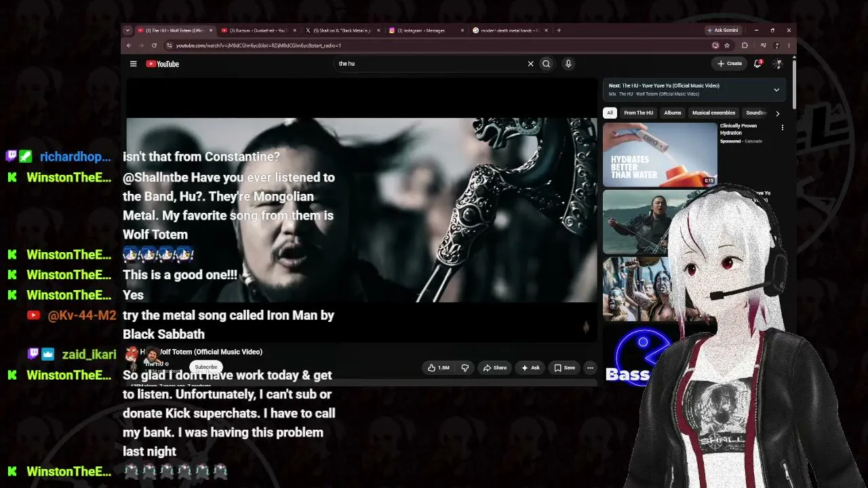Image resolution: width=868 pixels, height=488 pixels.
Task: Expand the Next: Yuve Yuve Yu mix panel
Action: tap(776, 89)
